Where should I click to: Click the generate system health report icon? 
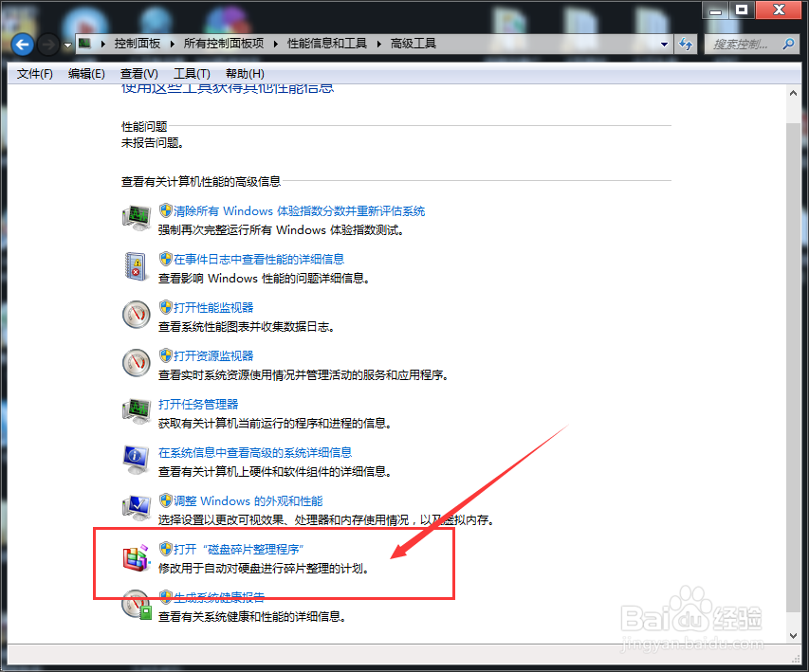tap(136, 604)
